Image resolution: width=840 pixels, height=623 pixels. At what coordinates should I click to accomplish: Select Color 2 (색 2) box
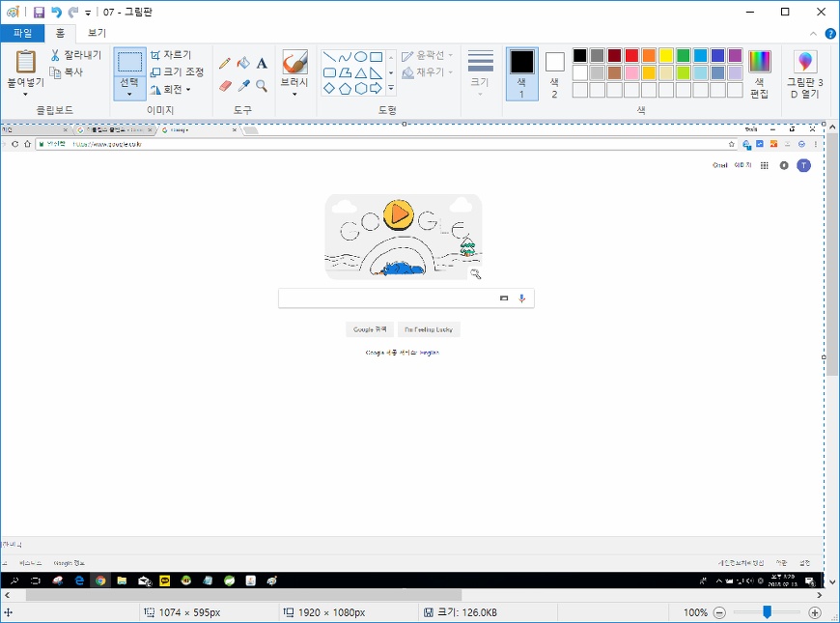click(x=554, y=74)
